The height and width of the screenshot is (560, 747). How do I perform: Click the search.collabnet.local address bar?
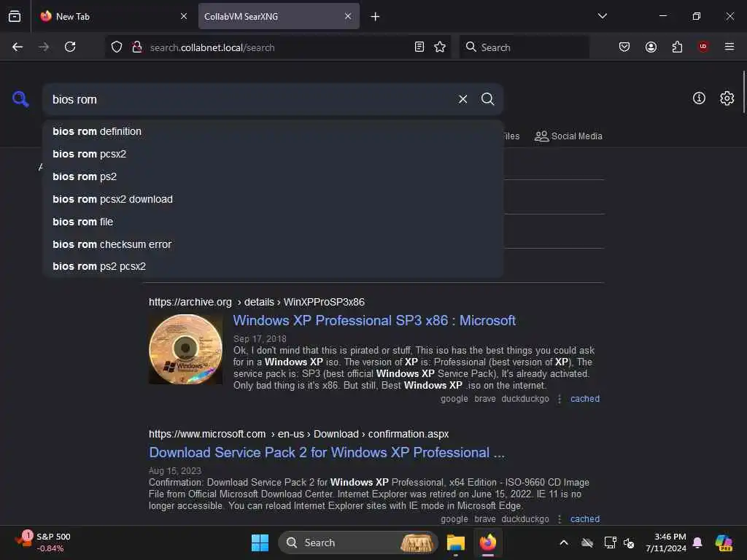click(276, 47)
